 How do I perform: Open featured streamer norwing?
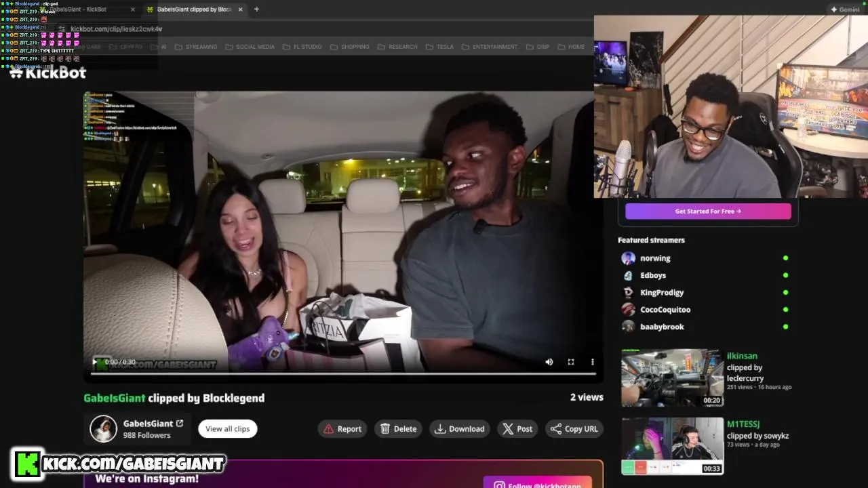(655, 258)
